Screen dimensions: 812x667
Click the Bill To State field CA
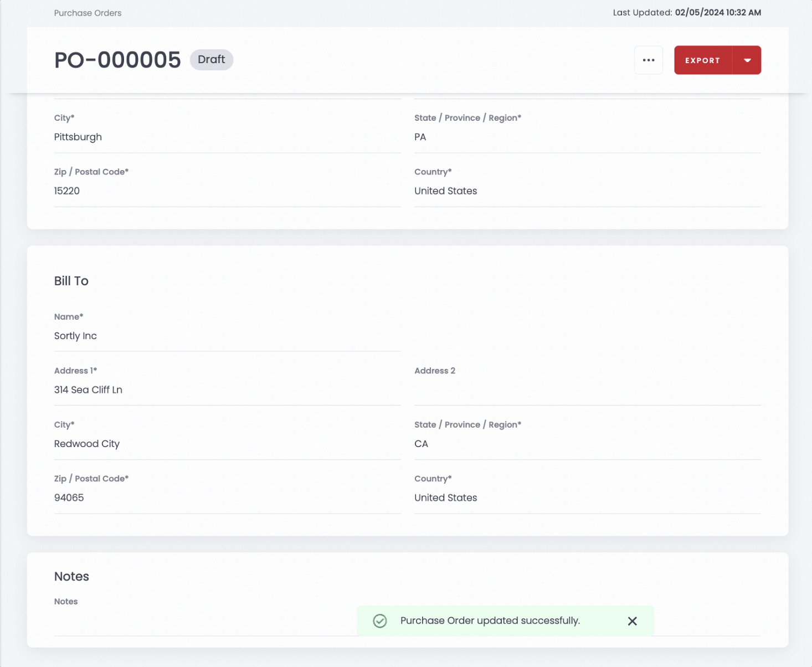[588, 444]
